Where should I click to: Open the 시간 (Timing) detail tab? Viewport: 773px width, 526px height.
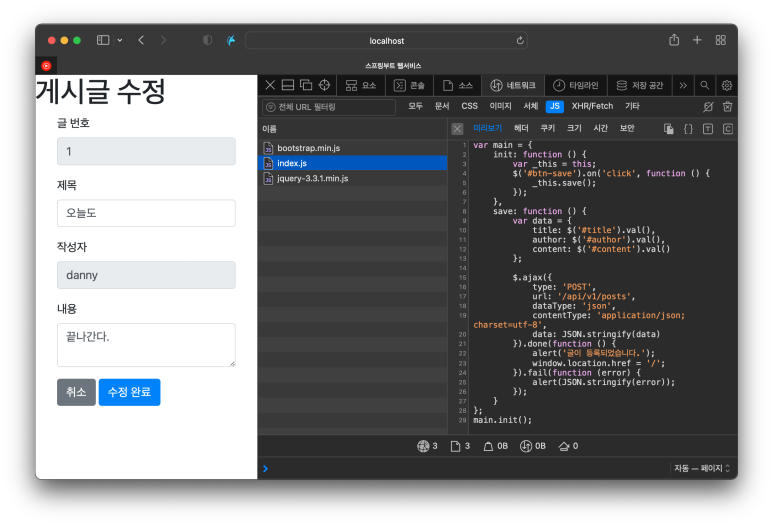tap(600, 128)
